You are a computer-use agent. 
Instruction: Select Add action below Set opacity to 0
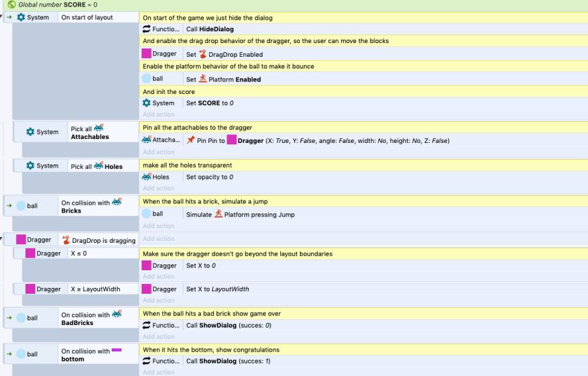[x=159, y=189]
